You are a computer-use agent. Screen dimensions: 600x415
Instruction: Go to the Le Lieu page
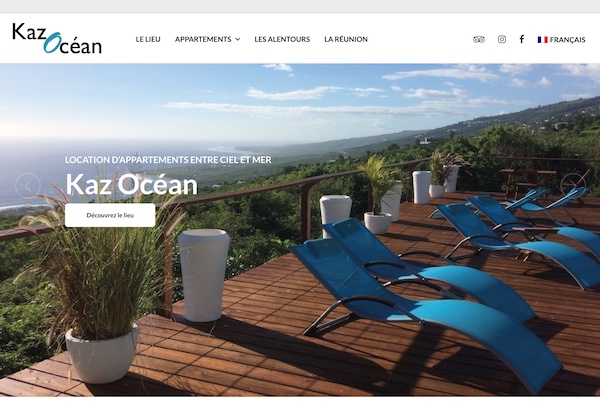(x=148, y=39)
